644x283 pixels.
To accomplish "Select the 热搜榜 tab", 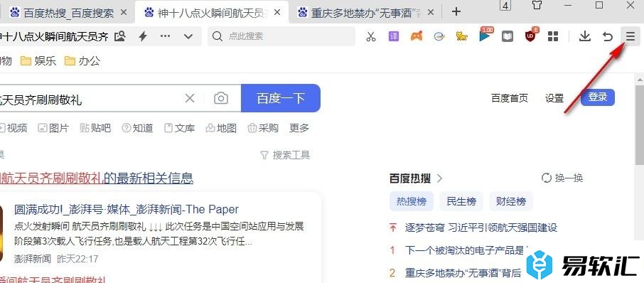I will tap(411, 202).
